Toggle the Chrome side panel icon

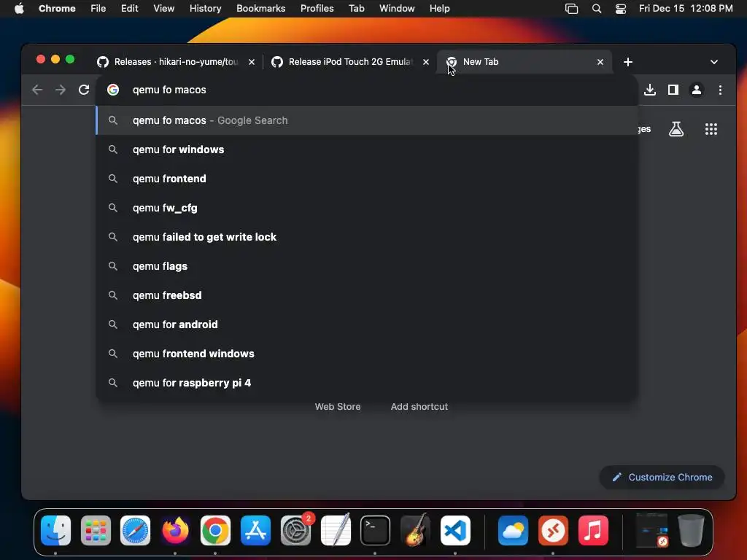[x=673, y=90]
